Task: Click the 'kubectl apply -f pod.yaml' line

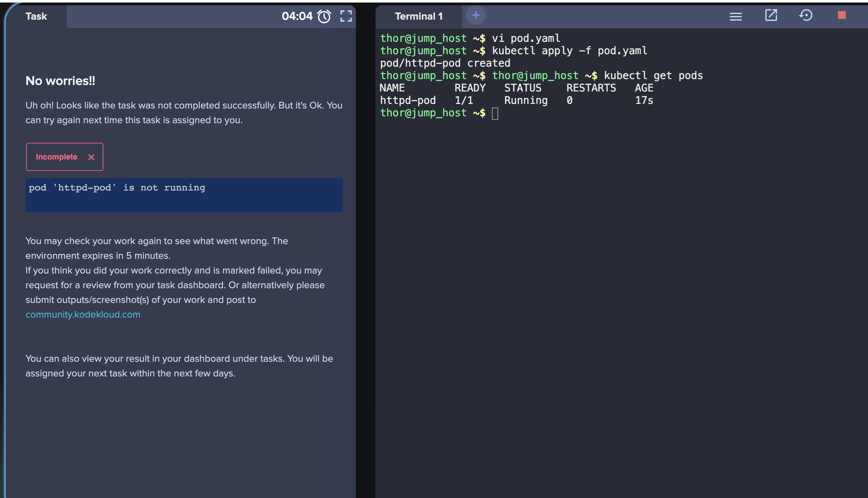Action: click(x=569, y=51)
